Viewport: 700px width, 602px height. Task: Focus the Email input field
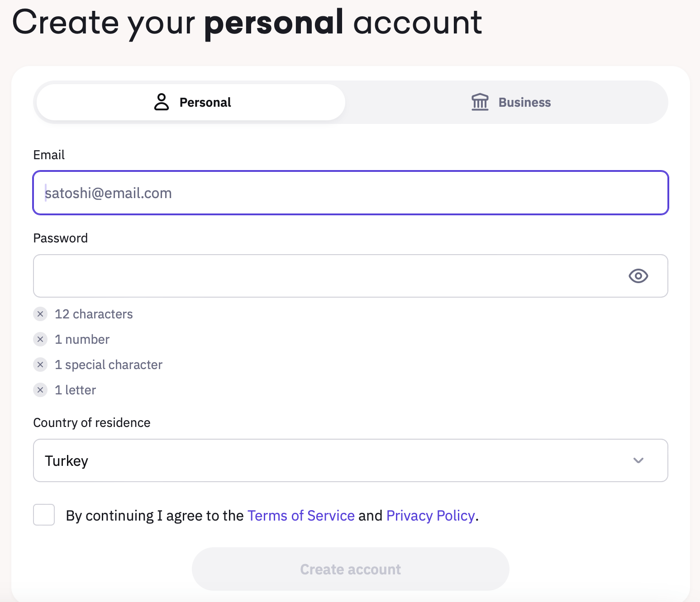(350, 193)
